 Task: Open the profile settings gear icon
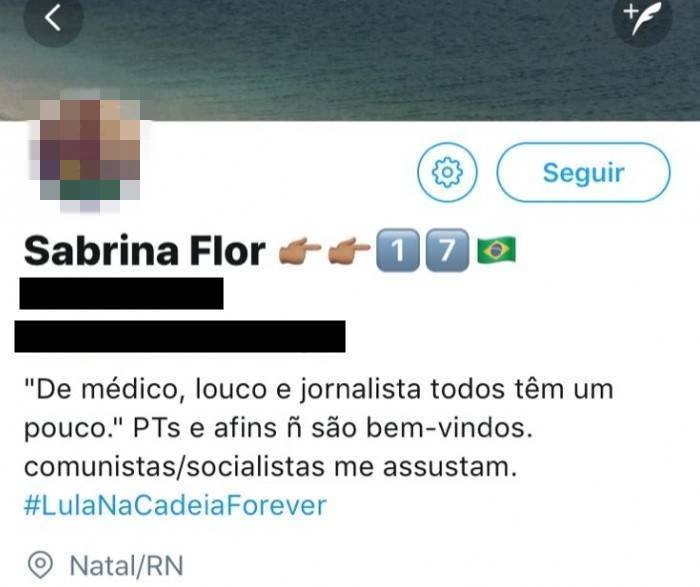[x=447, y=172]
